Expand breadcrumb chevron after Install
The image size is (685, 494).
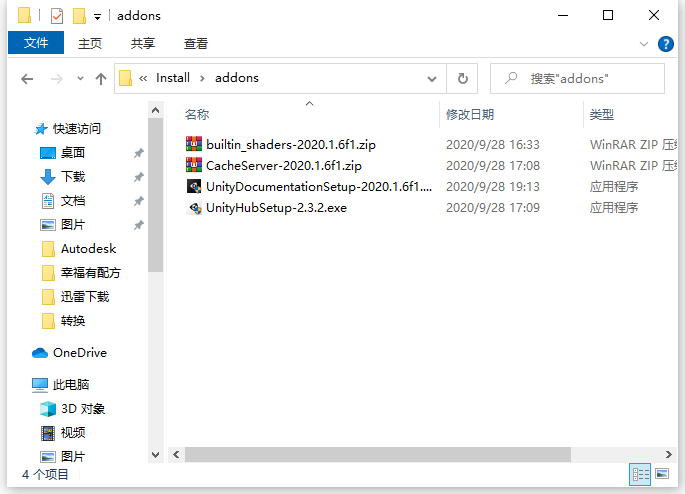(202, 79)
